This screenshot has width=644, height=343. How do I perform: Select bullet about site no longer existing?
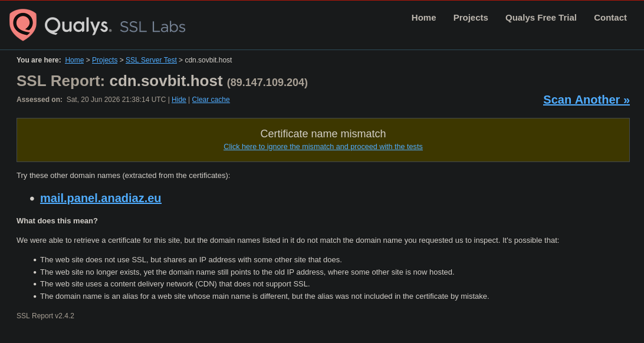click(247, 272)
